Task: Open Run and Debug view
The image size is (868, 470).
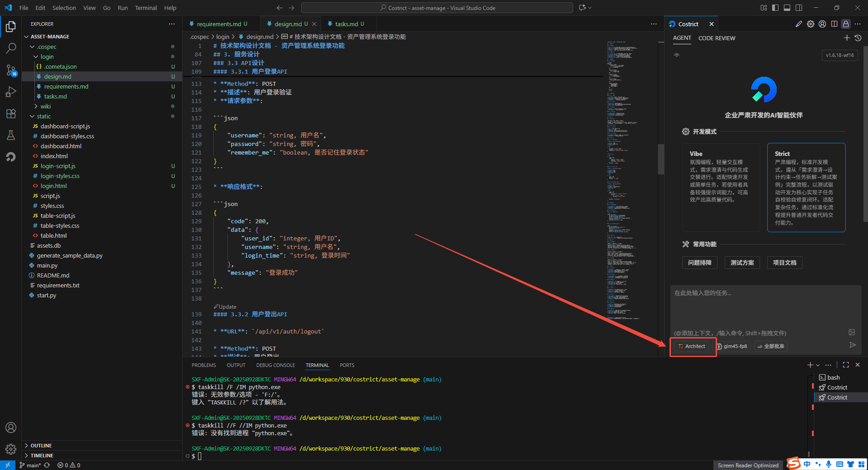Action: pyautogui.click(x=11, y=92)
